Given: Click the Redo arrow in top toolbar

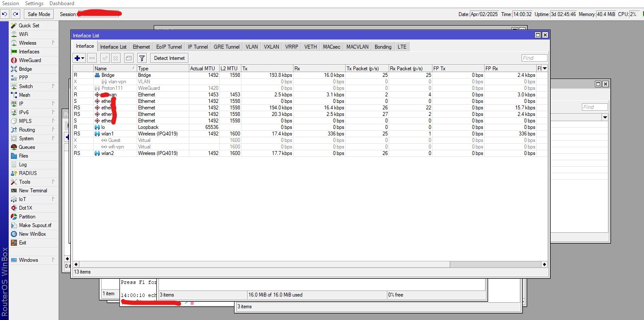Looking at the screenshot, I should tap(16, 14).
